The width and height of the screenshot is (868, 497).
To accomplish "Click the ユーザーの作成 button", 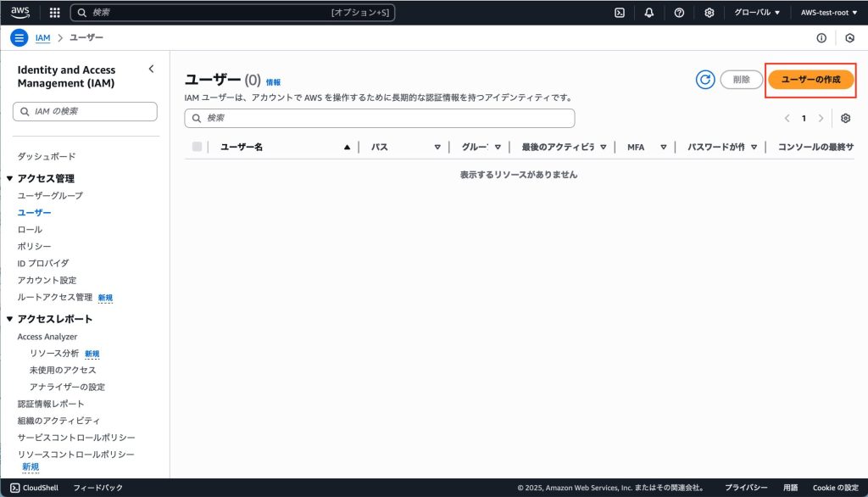I will [810, 80].
